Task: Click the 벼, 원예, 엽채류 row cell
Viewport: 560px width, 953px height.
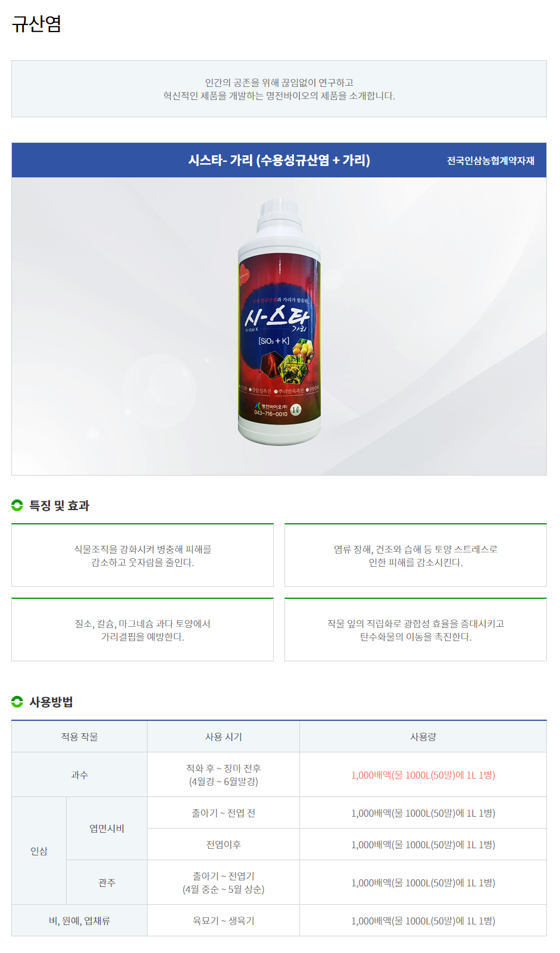Action: pos(80,921)
